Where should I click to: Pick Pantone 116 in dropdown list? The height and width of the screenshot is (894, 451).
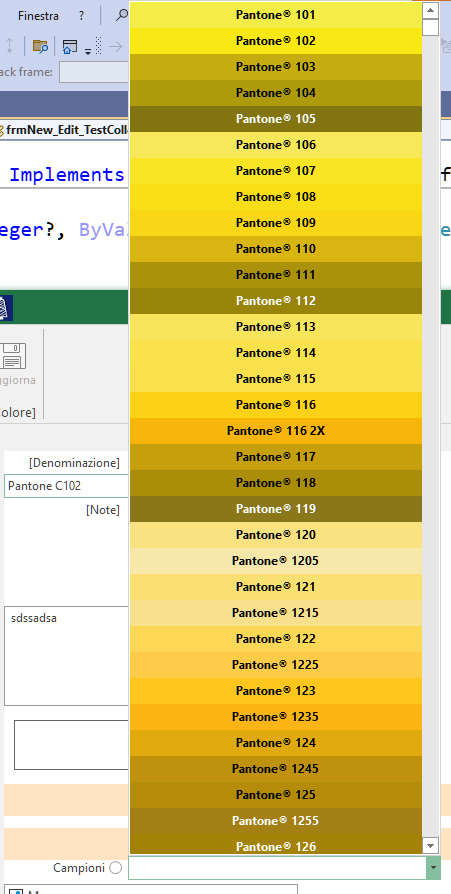[x=276, y=405]
